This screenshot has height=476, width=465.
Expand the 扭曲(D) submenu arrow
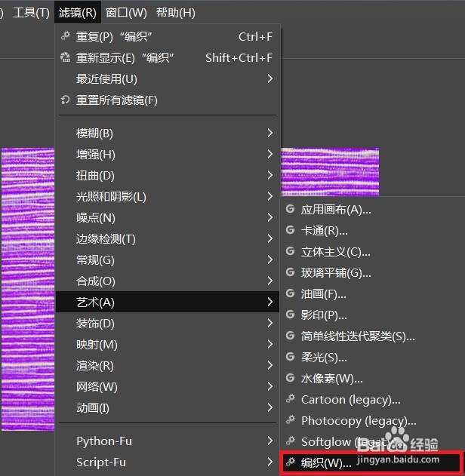point(270,175)
